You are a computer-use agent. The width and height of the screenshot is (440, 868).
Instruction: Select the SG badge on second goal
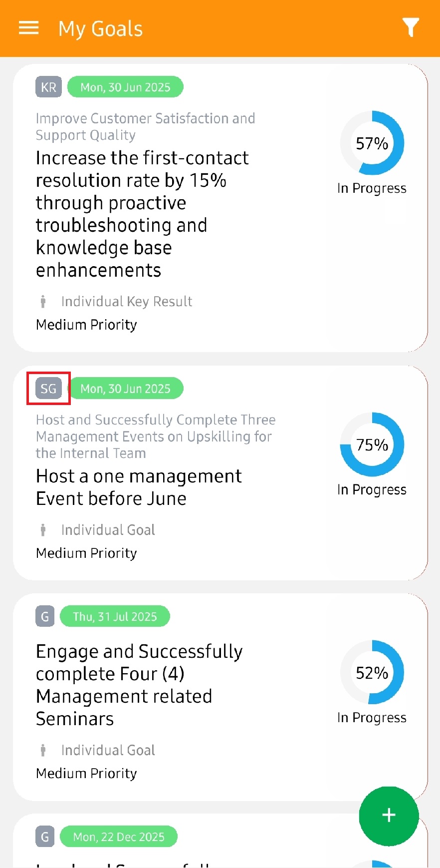tap(48, 389)
